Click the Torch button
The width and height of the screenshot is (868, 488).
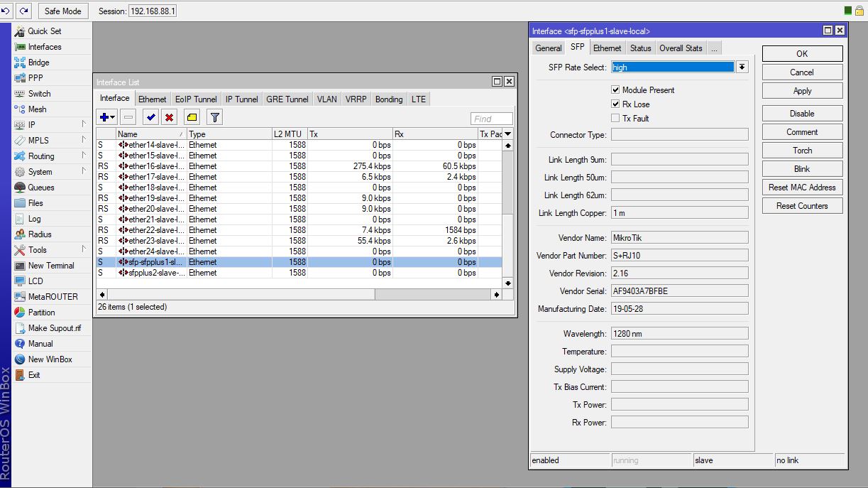[802, 151]
